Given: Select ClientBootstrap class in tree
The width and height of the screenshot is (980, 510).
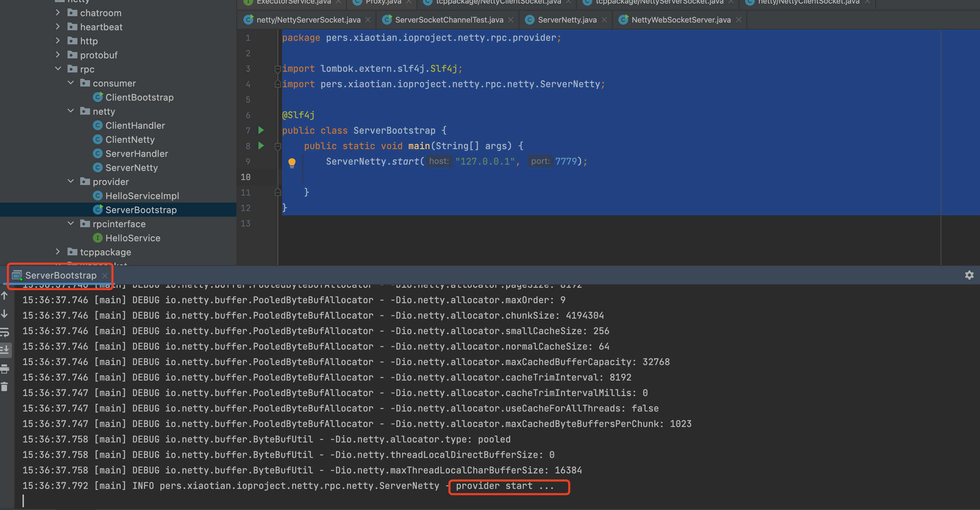Looking at the screenshot, I should coord(139,97).
